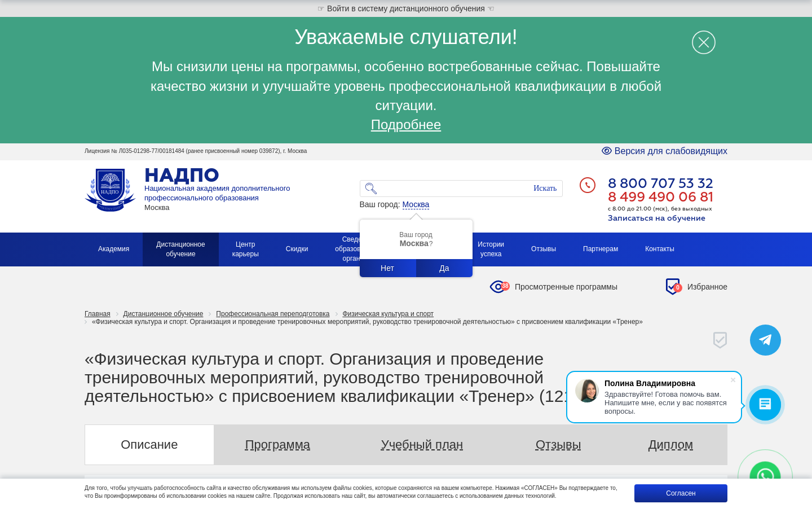This screenshot has width=812, height=508.
Task: Open the green WhatsApp contact button
Action: pyautogui.click(x=765, y=472)
